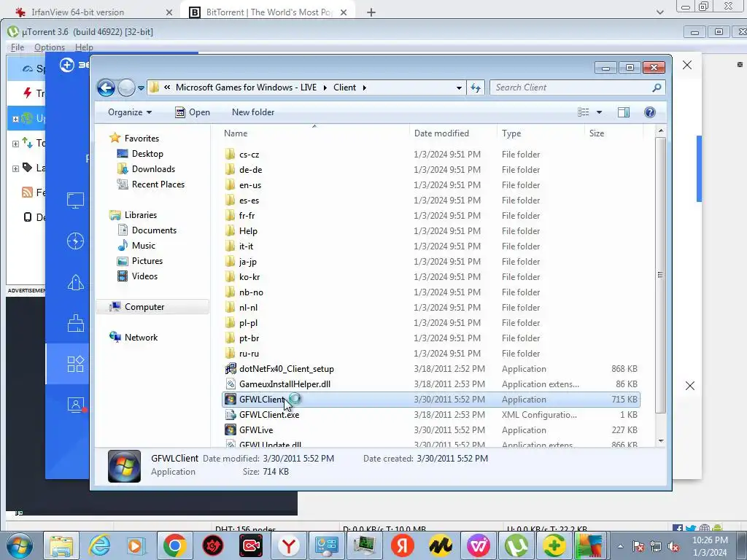Open uTorrent from taskbar
This screenshot has height=560, width=747.
[x=516, y=546]
